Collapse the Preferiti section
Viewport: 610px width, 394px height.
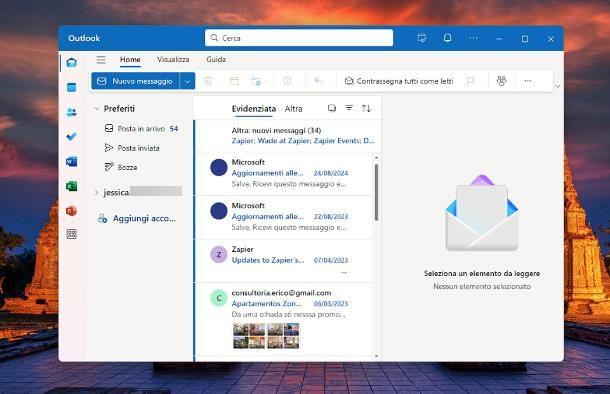coord(96,109)
